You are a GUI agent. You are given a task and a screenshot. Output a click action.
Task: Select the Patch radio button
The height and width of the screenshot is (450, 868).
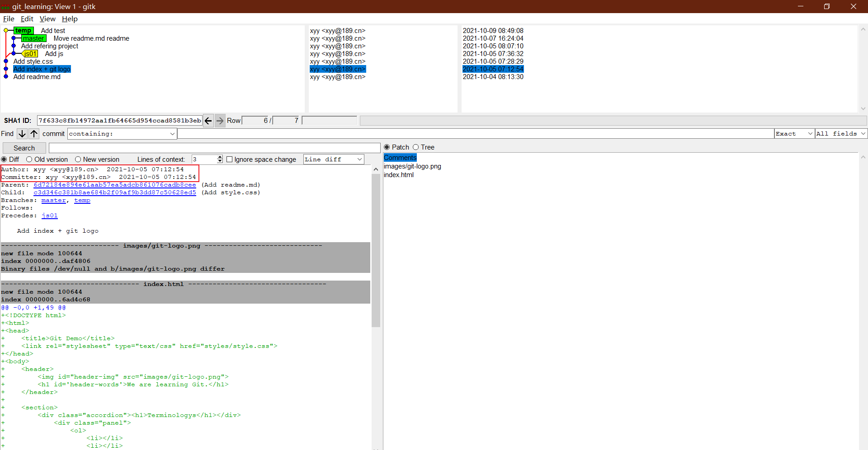(x=387, y=147)
